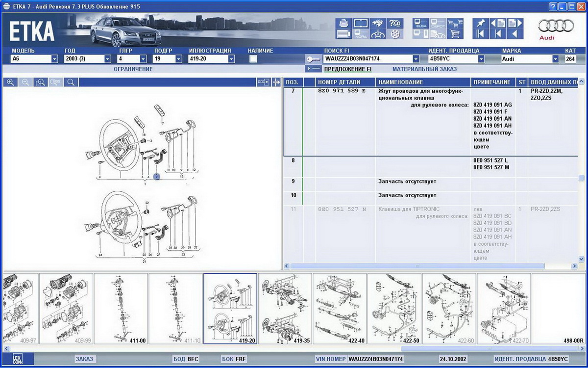Click the DEPOT icon
This screenshot has height=368, width=588.
click(438, 23)
